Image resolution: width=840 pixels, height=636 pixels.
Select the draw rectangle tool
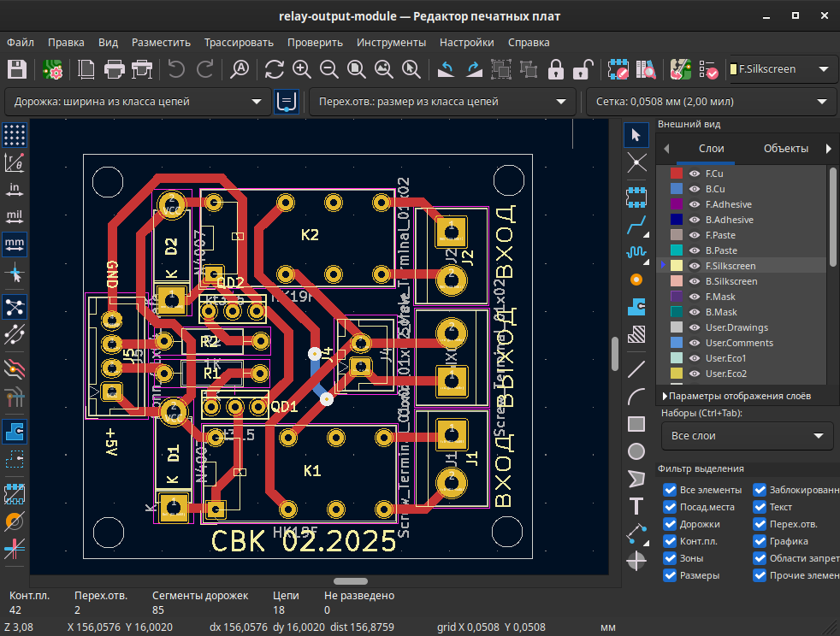(636, 423)
